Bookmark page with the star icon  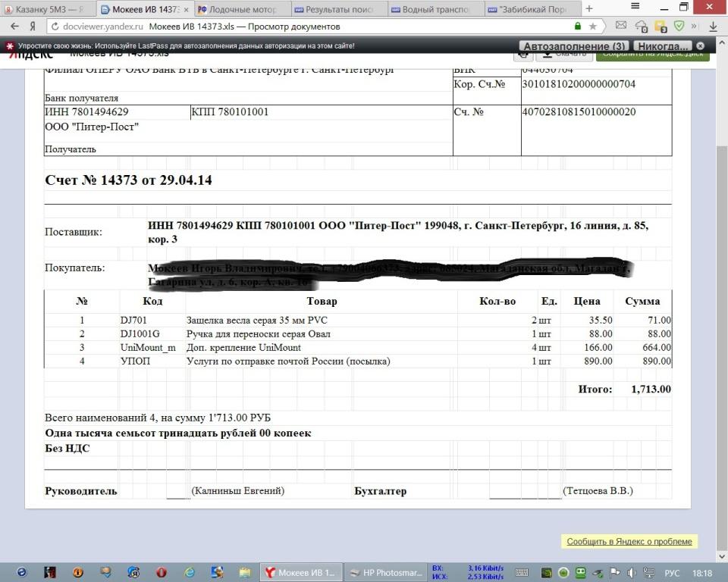592,27
